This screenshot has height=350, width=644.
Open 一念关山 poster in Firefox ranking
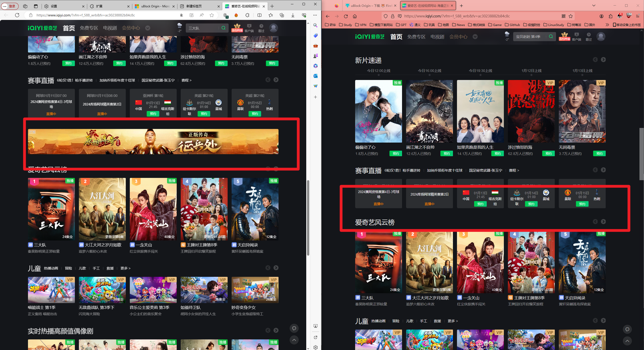click(x=480, y=262)
